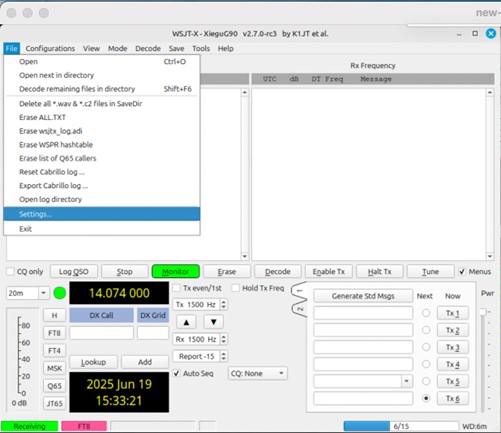Select FT4 mode button
501x433 pixels.
[54, 351]
